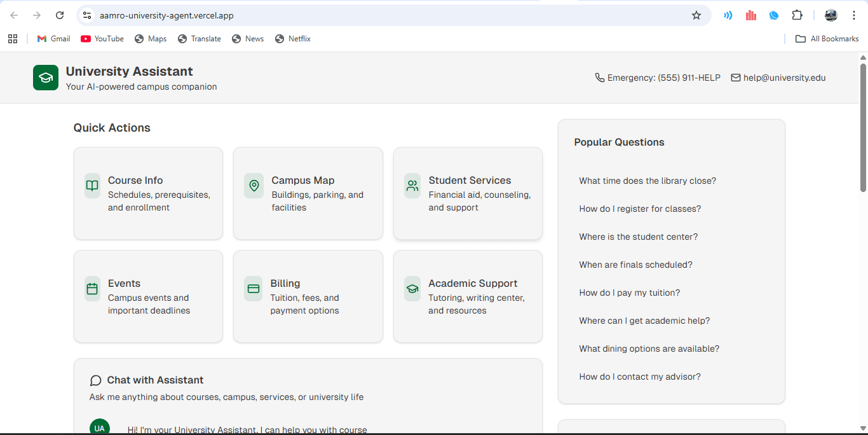
Task: Open the Chrome extensions puzzle icon
Action: pos(797,15)
